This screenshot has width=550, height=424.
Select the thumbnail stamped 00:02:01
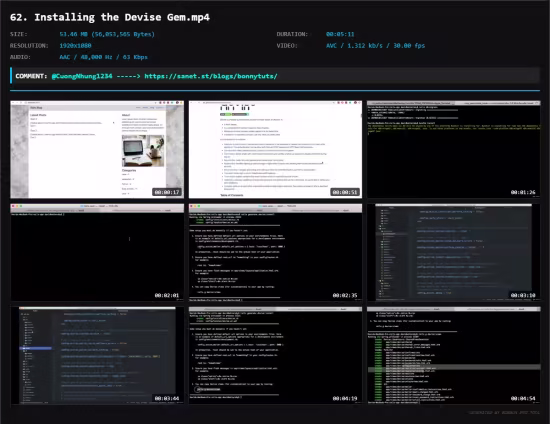(97, 252)
